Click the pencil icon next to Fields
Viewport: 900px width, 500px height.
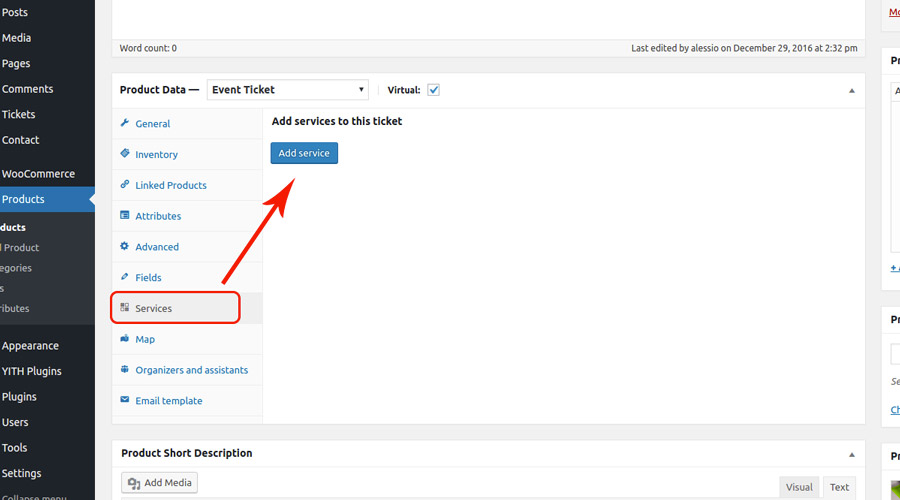125,277
